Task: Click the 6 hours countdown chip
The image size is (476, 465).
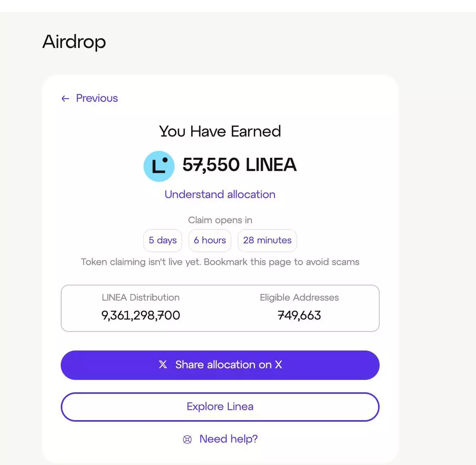Action: [x=210, y=240]
